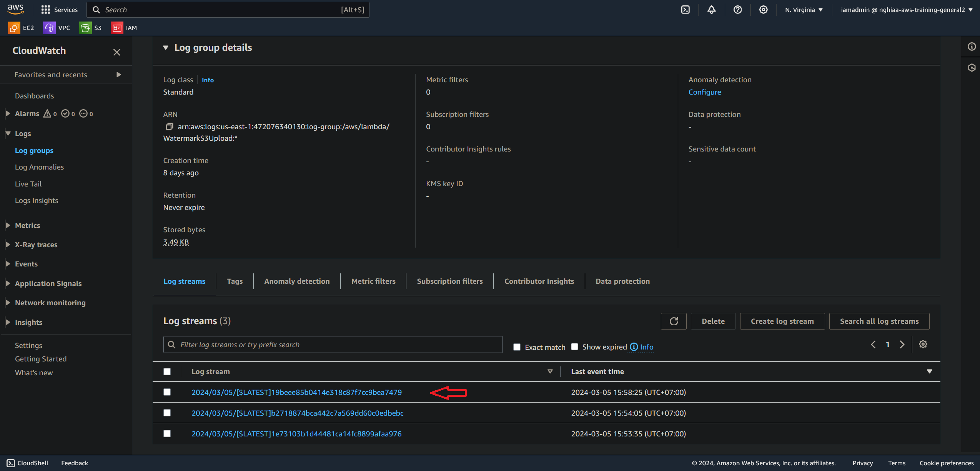Open the top bar settings gear

tap(764, 10)
